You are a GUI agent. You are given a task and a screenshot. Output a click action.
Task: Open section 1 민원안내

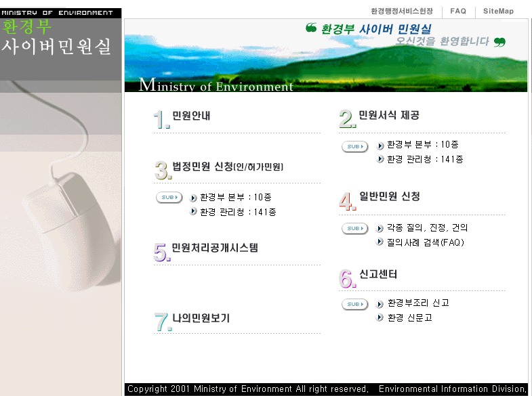pos(191,116)
